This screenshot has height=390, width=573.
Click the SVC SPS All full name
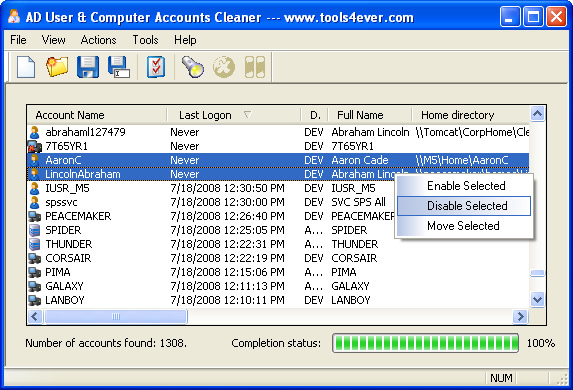(358, 202)
